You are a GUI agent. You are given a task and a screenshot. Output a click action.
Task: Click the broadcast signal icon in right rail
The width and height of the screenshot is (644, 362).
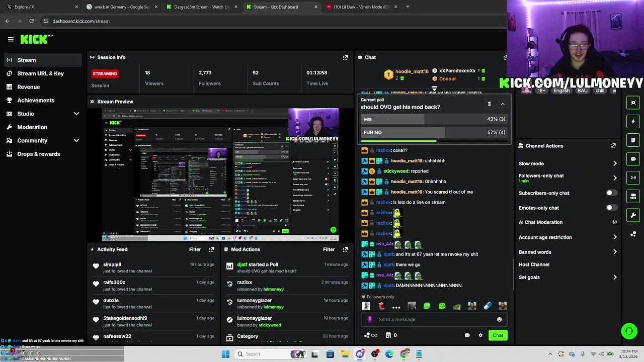(633, 177)
